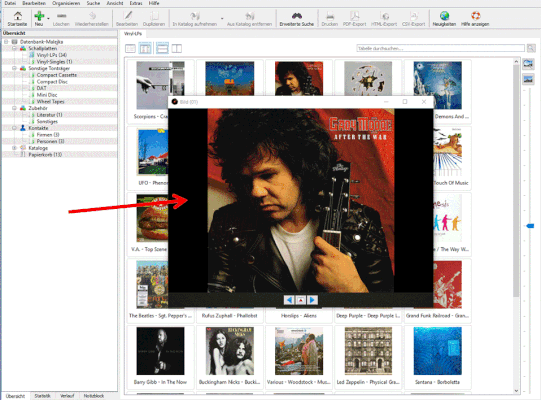
Task: Click the Duplizieren toolbar icon
Action: [154, 16]
